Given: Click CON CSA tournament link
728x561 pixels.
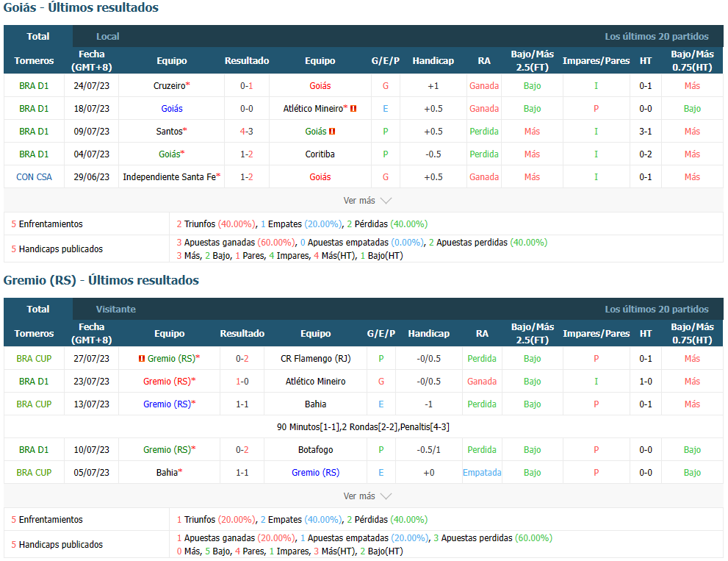Looking at the screenshot, I should point(34,177).
